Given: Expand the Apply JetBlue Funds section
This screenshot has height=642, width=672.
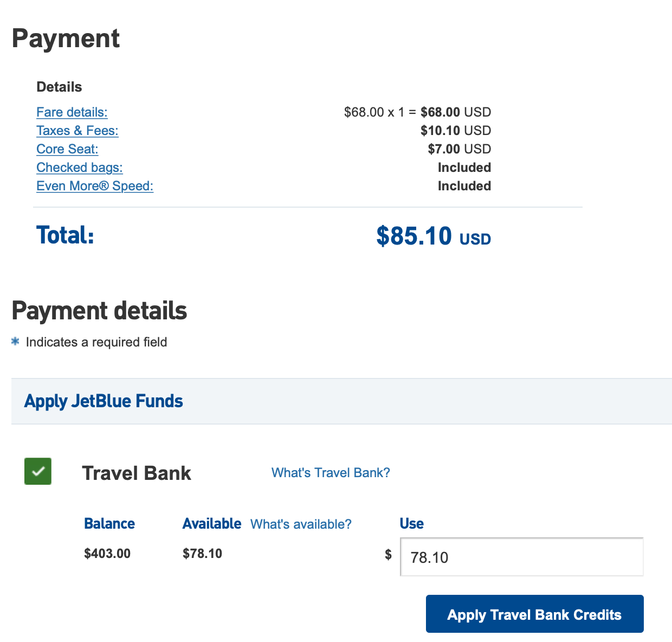Looking at the screenshot, I should point(103,401).
